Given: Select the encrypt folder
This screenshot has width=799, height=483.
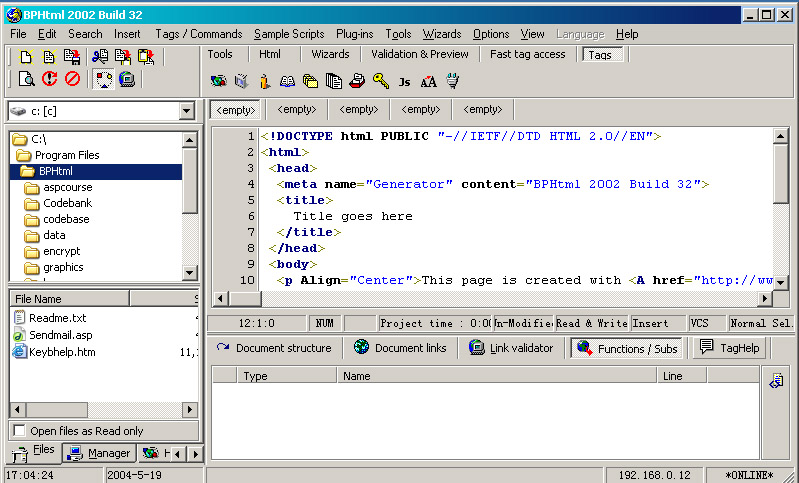Looking at the screenshot, I should click(61, 251).
